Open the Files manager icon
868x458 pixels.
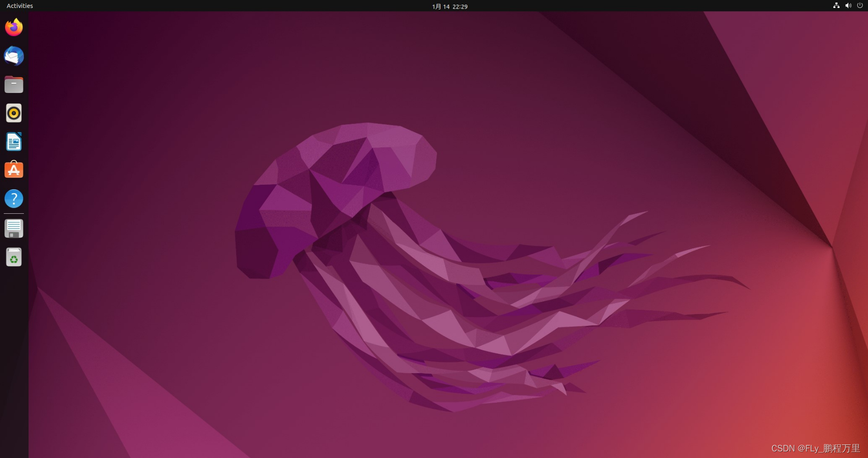tap(14, 84)
